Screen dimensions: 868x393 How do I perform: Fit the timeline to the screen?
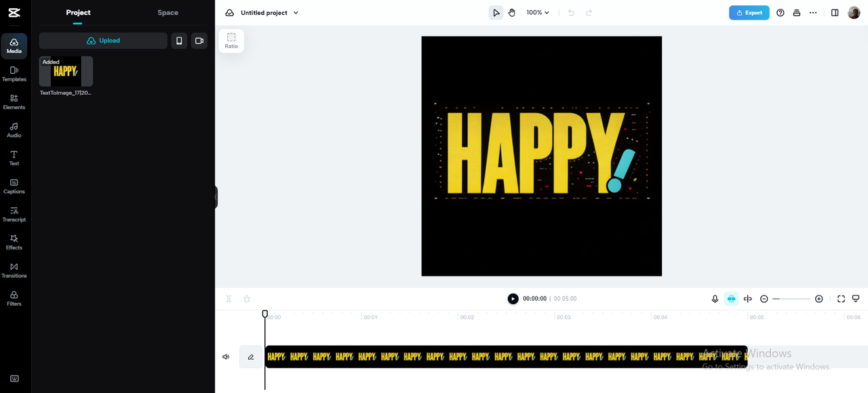(841, 299)
